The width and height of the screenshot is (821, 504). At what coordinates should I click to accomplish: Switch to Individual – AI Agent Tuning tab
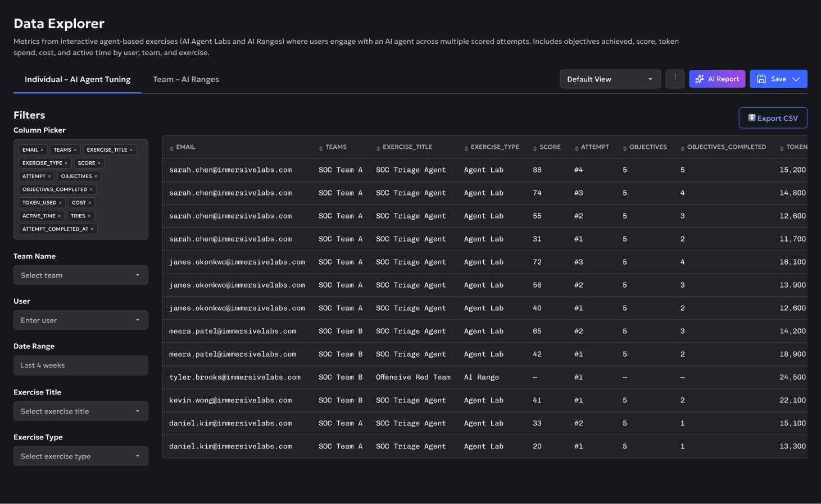(x=78, y=79)
